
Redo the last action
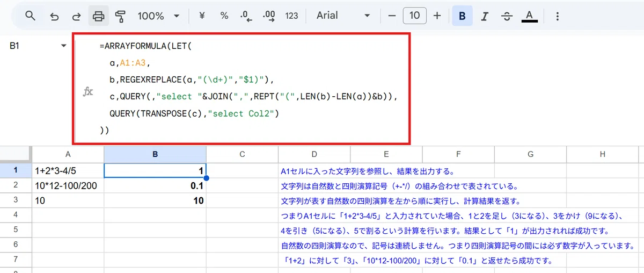coord(76,16)
